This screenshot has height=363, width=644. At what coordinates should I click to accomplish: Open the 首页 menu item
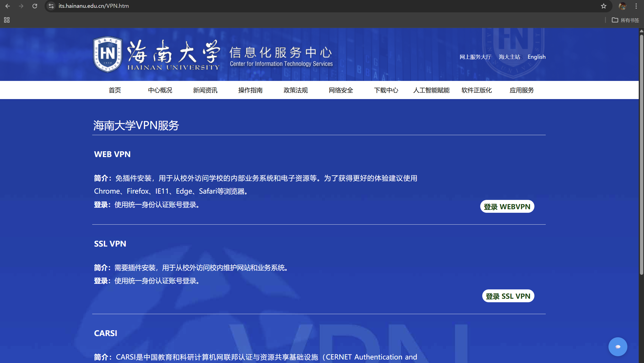[115, 90]
